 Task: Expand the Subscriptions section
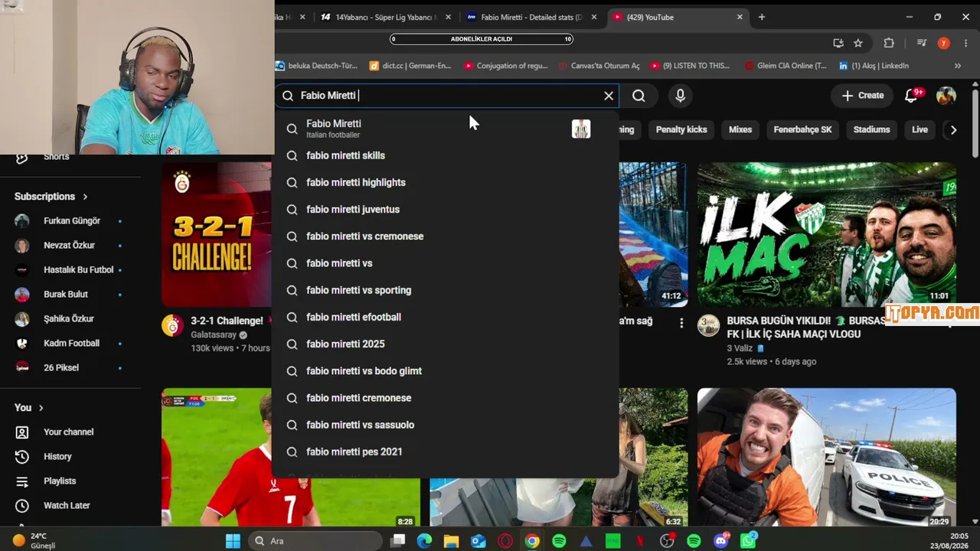tap(51, 197)
